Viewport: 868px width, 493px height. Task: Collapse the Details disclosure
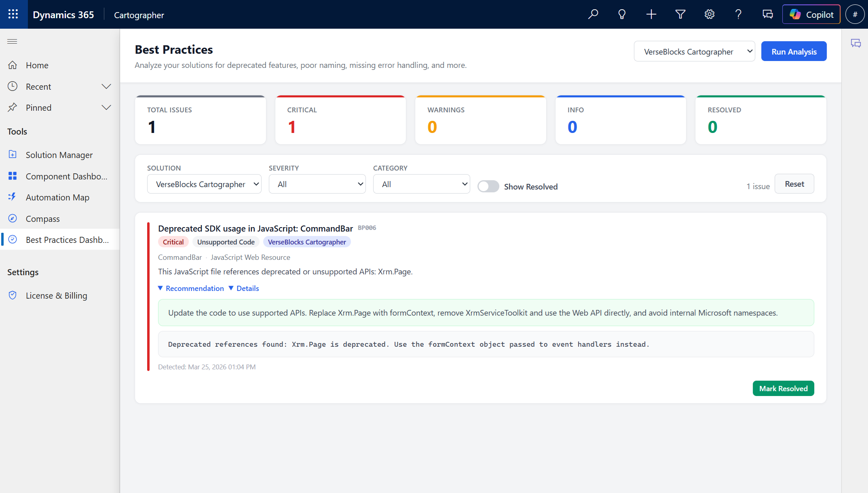pos(244,288)
